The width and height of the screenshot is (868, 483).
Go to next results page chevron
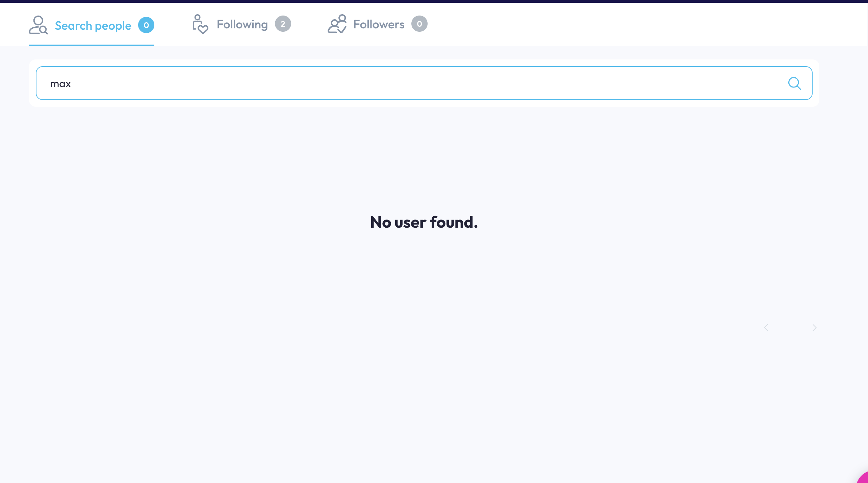pyautogui.click(x=814, y=328)
